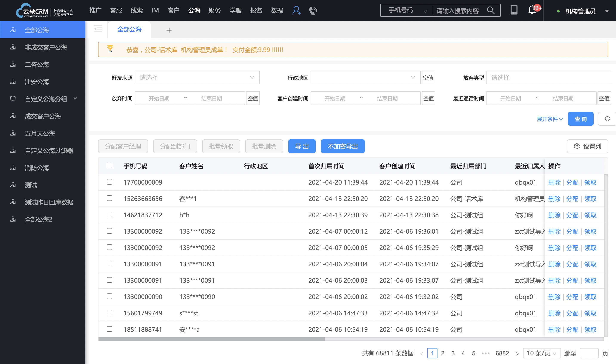Image resolution: width=616 pixels, height=364 pixels.
Task: Click the search magnifier icon
Action: (493, 11)
